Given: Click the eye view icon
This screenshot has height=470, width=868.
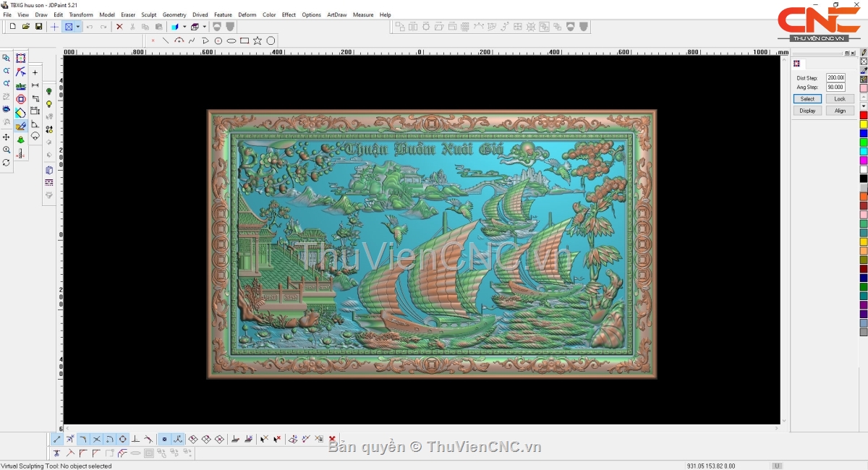Looking at the screenshot, I should (7, 110).
